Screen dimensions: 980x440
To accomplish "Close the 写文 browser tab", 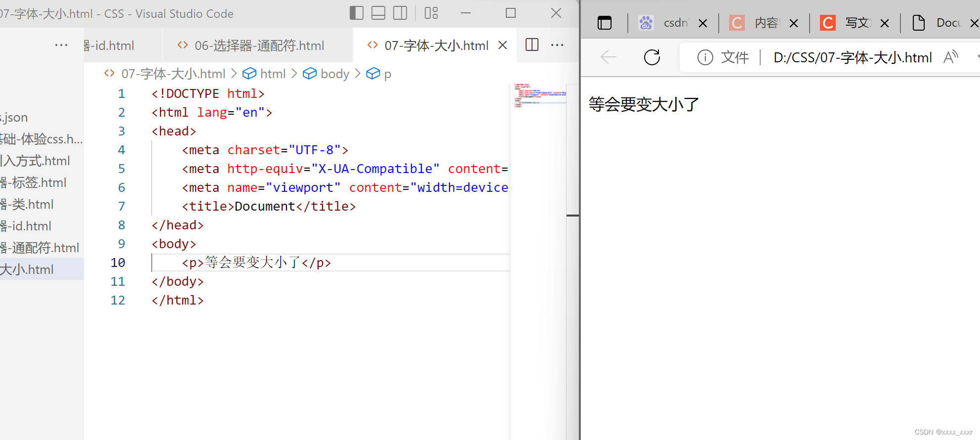I will [885, 23].
